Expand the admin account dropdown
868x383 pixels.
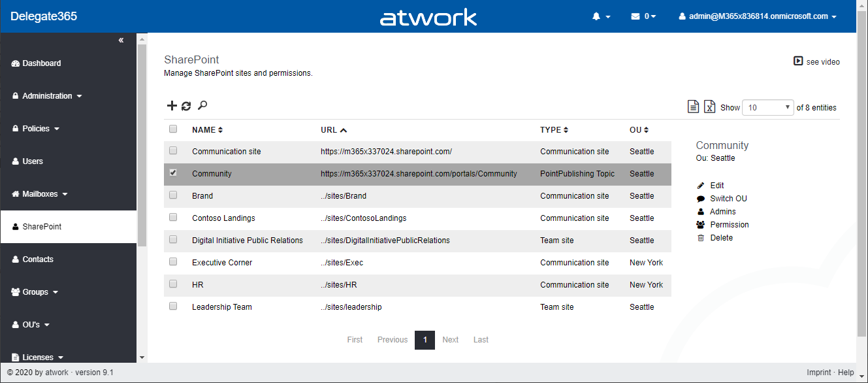click(x=758, y=16)
